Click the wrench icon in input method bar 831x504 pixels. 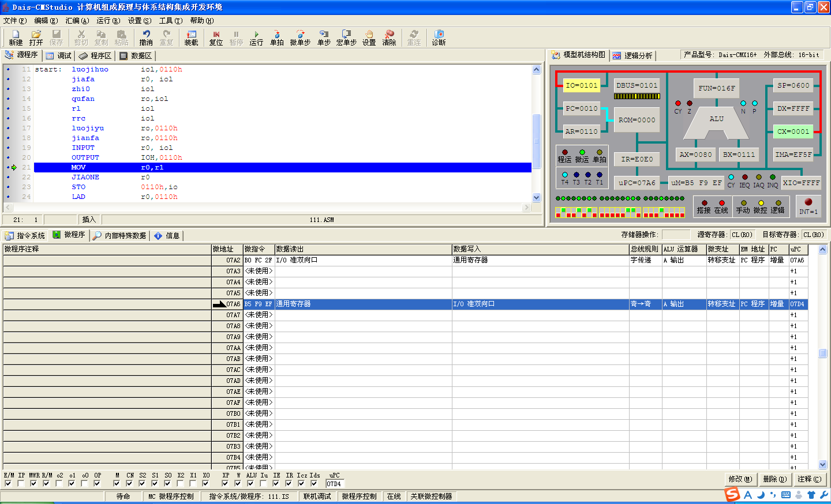[x=823, y=495]
